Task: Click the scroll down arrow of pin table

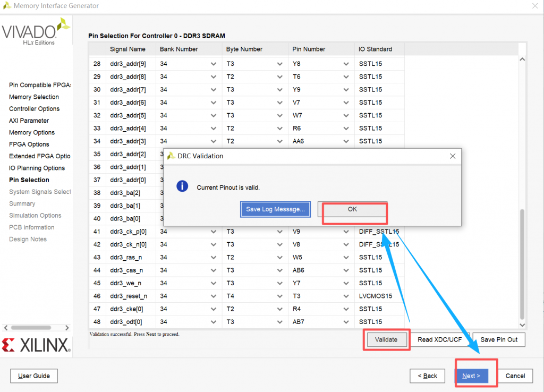Action: click(x=522, y=325)
